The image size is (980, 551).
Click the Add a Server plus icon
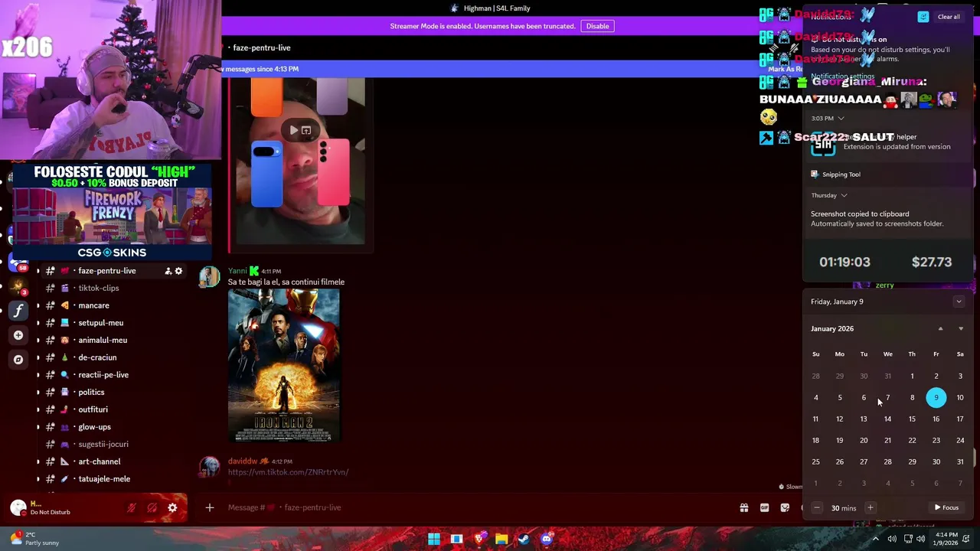coord(18,335)
